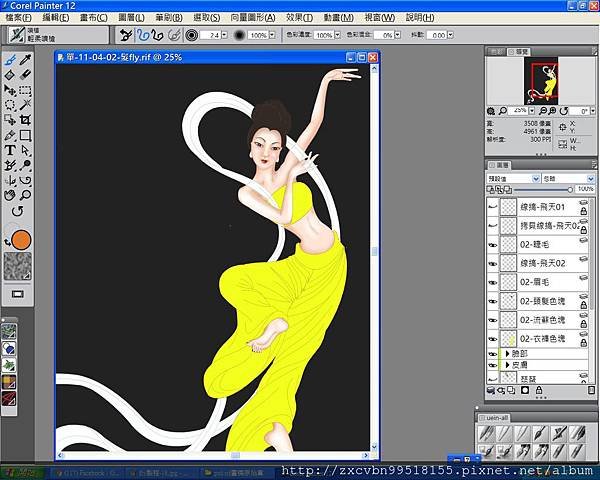
Task: Select the Magnifier tool in the toolbox
Action: [x=26, y=195]
